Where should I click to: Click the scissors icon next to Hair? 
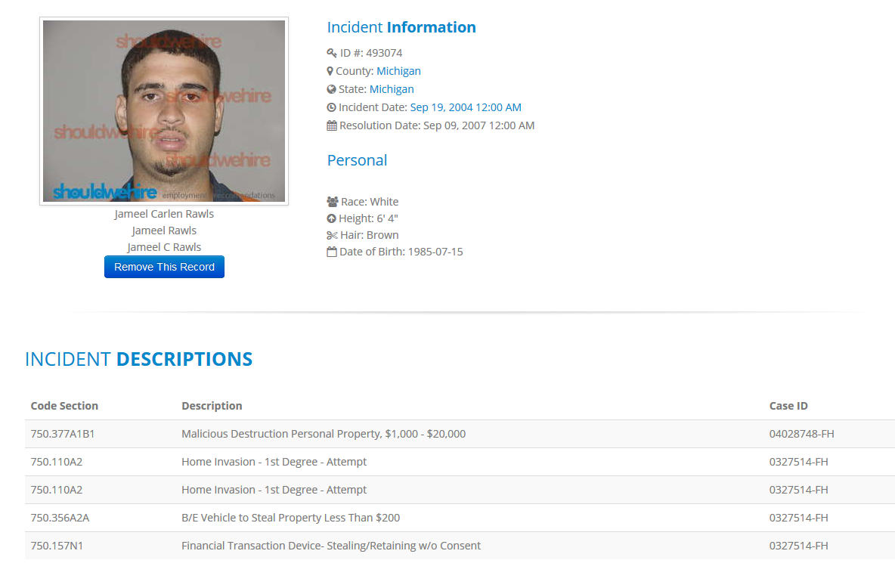332,235
